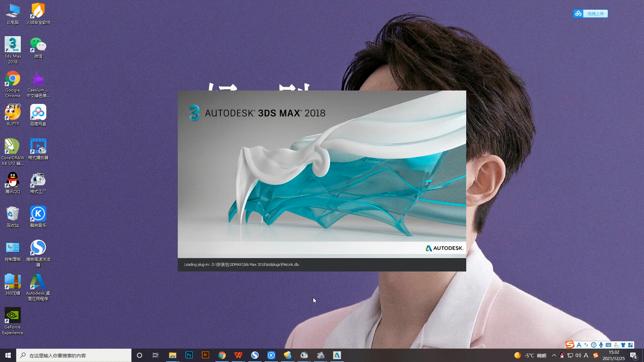Open the 360压缩 desktop shortcut
Viewport: 644px width, 362px height.
coord(13,285)
